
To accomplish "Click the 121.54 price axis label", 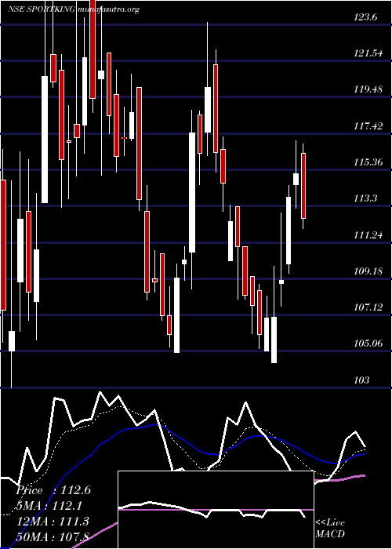I will point(368,53).
